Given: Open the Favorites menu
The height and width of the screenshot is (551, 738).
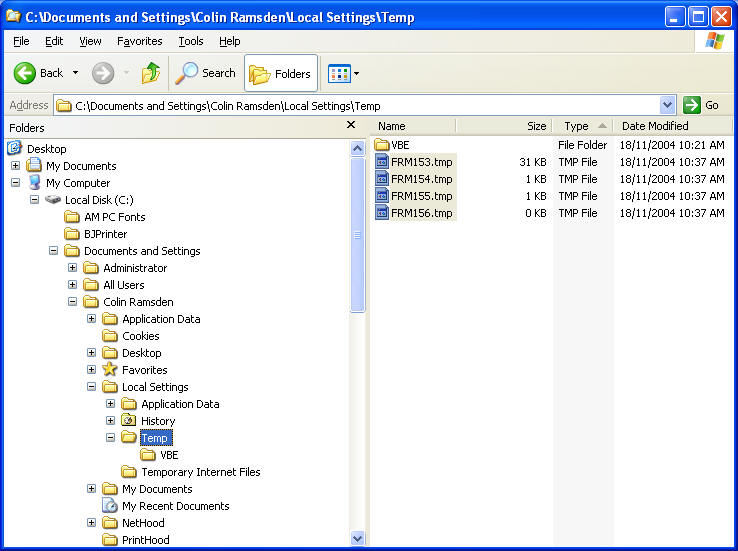Looking at the screenshot, I should (x=139, y=41).
